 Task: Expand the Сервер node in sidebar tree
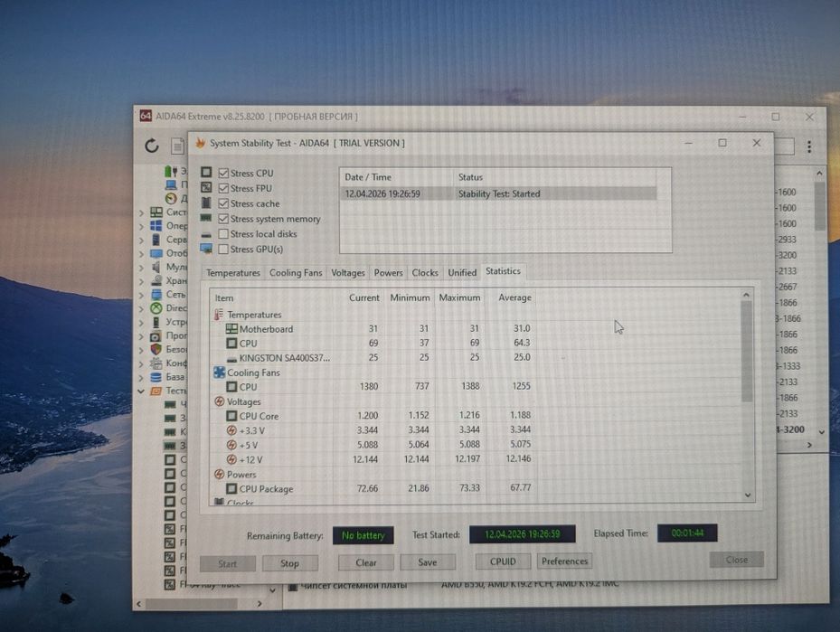point(141,240)
